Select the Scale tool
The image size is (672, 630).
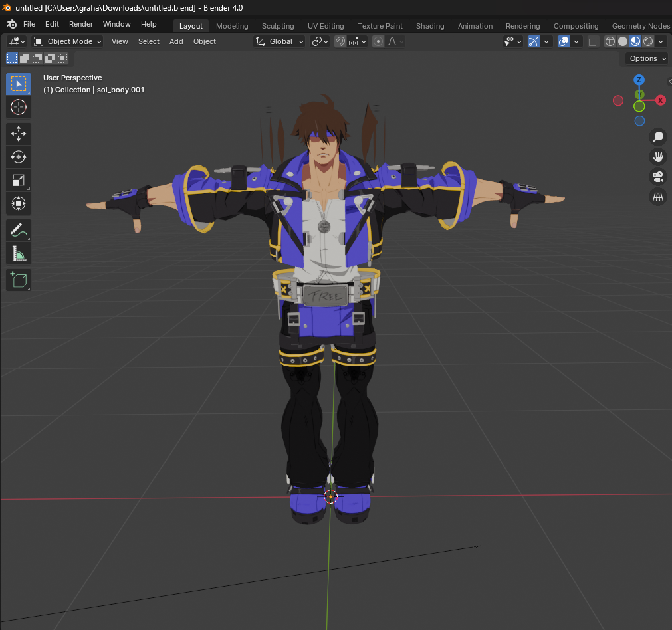tap(19, 180)
